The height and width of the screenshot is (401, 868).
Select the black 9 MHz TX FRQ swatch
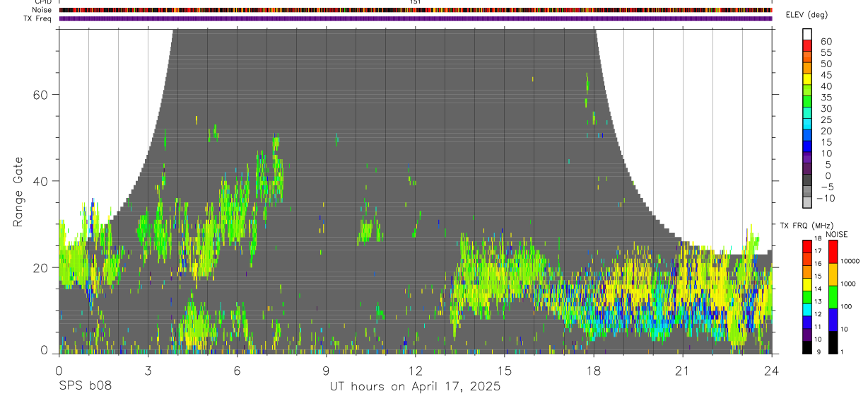[x=807, y=347]
